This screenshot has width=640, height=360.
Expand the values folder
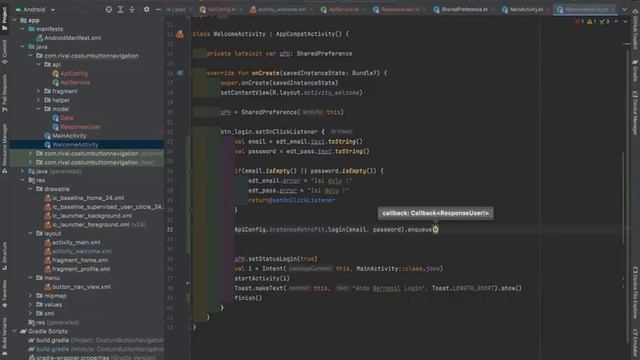31,304
